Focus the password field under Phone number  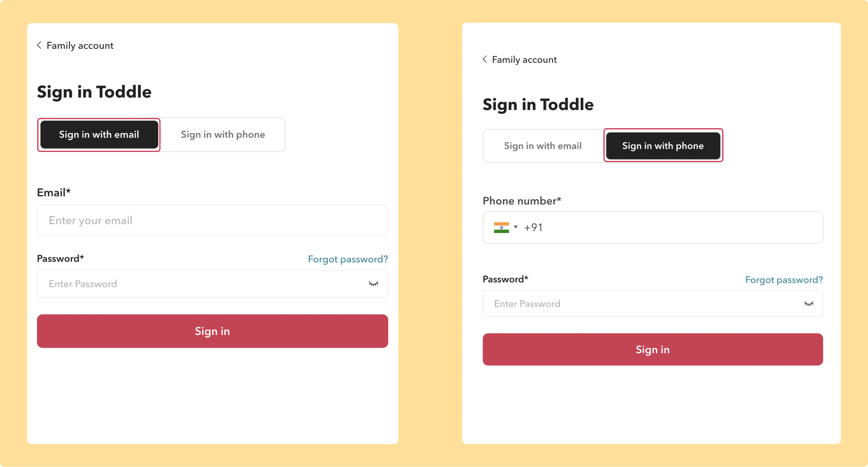[x=640, y=304]
